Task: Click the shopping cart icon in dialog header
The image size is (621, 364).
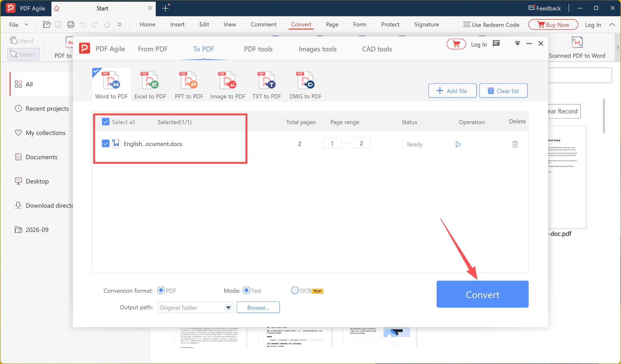Action: pos(456,44)
